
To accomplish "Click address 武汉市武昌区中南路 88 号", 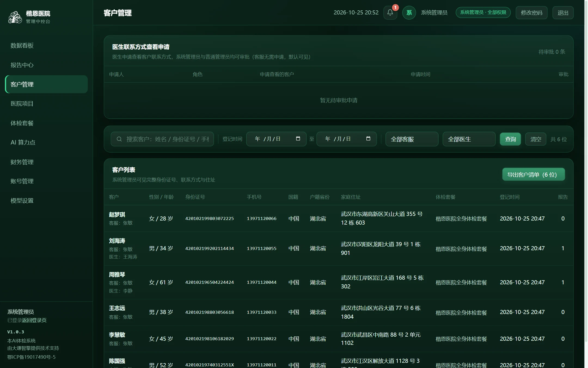I will point(381,339).
